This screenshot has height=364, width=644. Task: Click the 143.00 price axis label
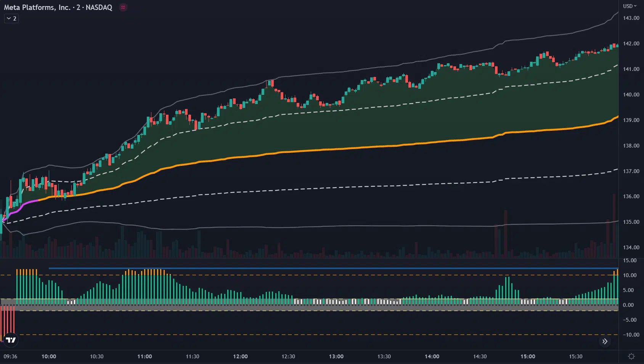click(631, 18)
